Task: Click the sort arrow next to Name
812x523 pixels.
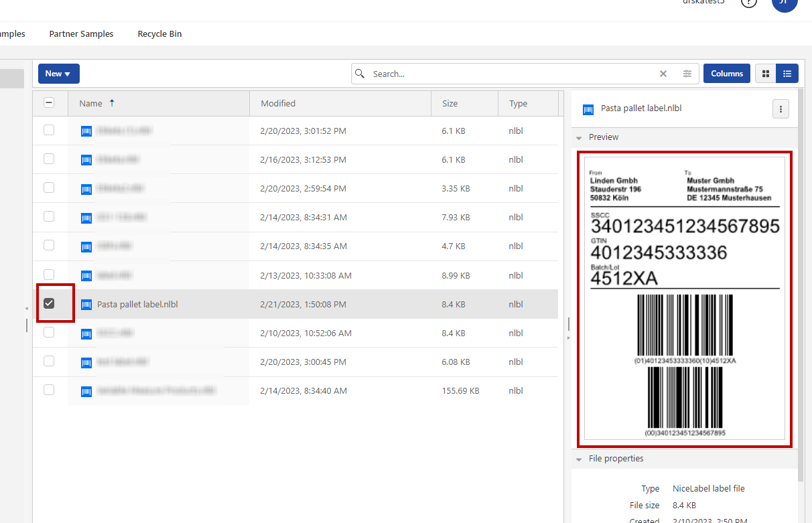Action: coord(112,103)
